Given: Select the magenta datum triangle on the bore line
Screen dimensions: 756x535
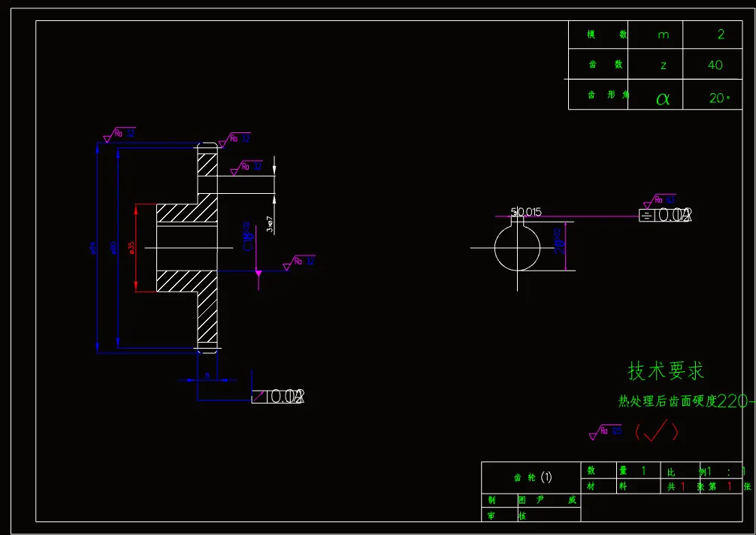Looking at the screenshot, I should pyautogui.click(x=259, y=274).
